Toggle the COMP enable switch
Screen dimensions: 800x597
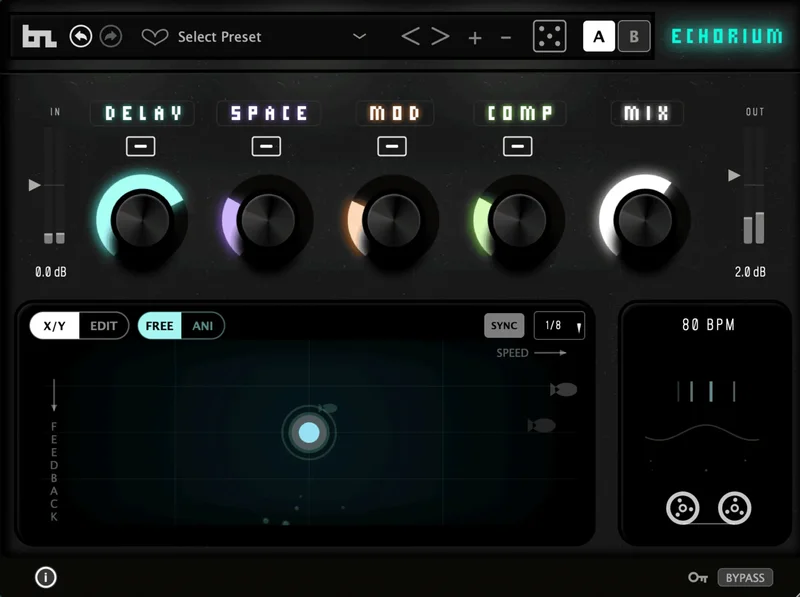click(518, 146)
